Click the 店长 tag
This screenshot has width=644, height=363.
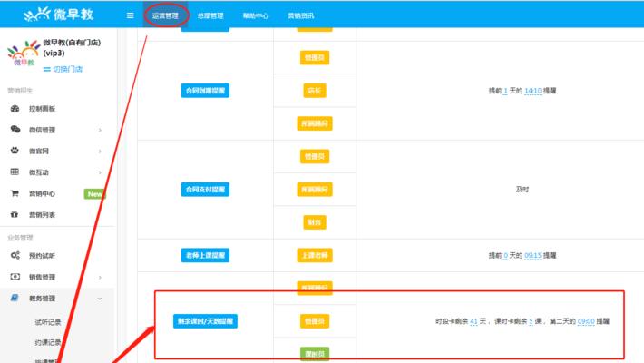pyautogui.click(x=315, y=91)
